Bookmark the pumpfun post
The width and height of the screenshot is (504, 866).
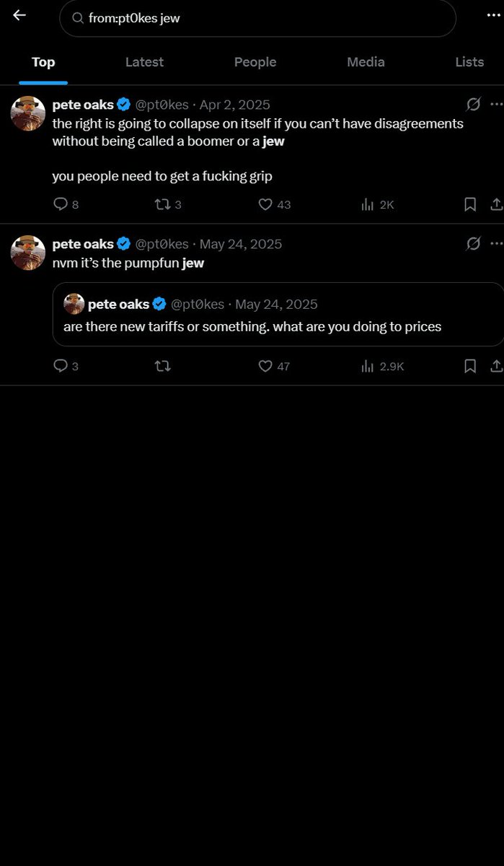pyautogui.click(x=470, y=366)
